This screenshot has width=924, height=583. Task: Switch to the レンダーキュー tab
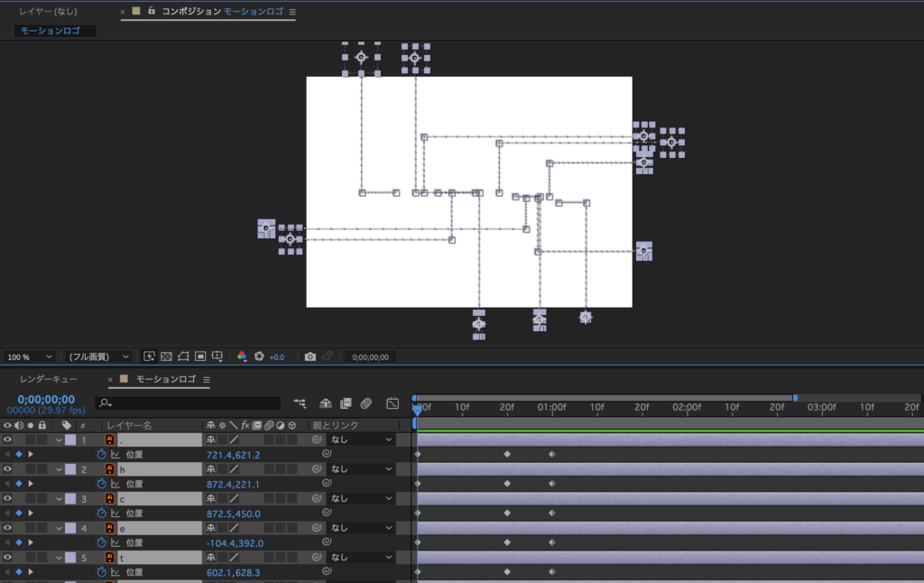coord(49,380)
